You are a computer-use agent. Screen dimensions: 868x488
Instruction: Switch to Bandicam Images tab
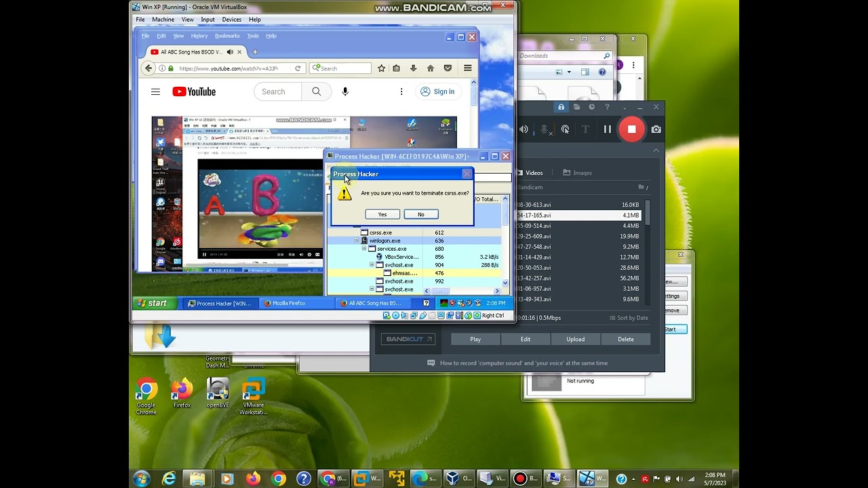[576, 173]
